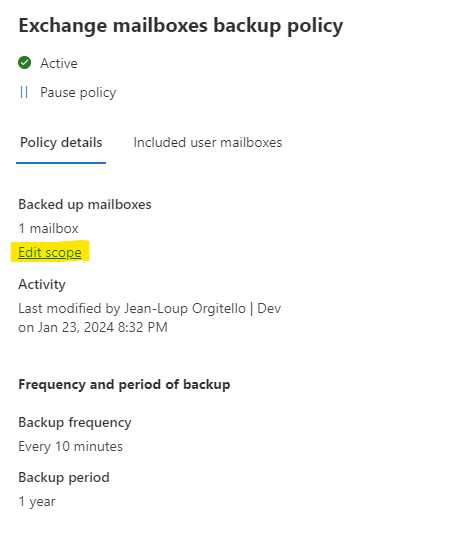Click the Exchange mailboxes backup policy title
This screenshot has width=450, height=546.
click(x=181, y=26)
